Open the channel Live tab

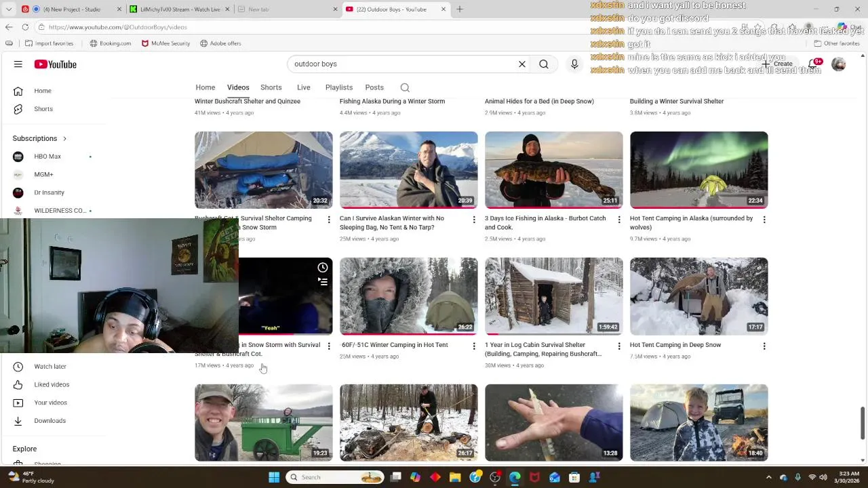click(x=304, y=87)
